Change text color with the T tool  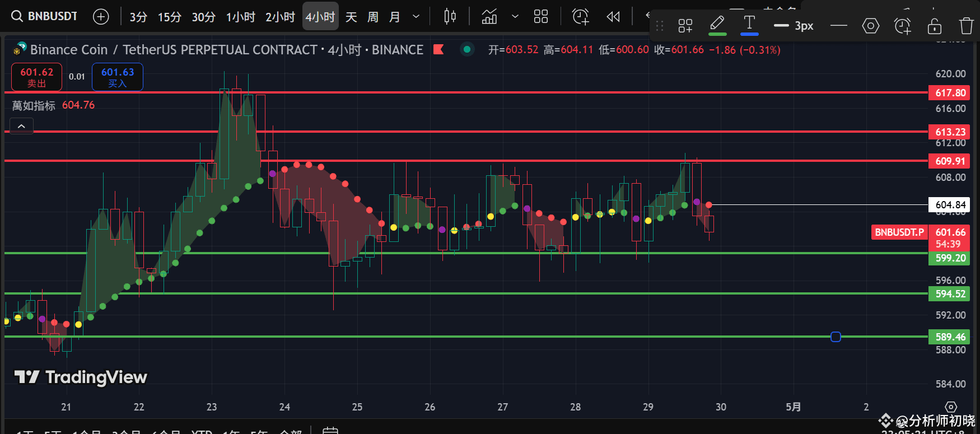pos(749,25)
